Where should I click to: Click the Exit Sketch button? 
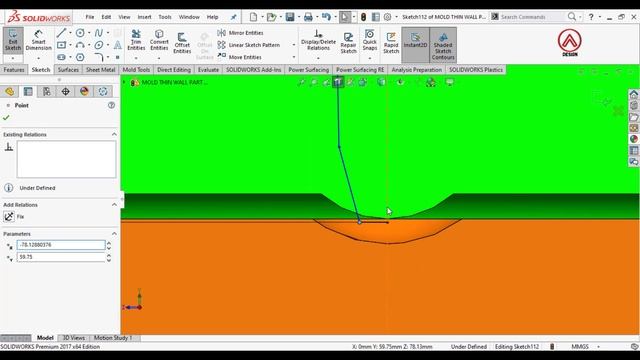13,40
